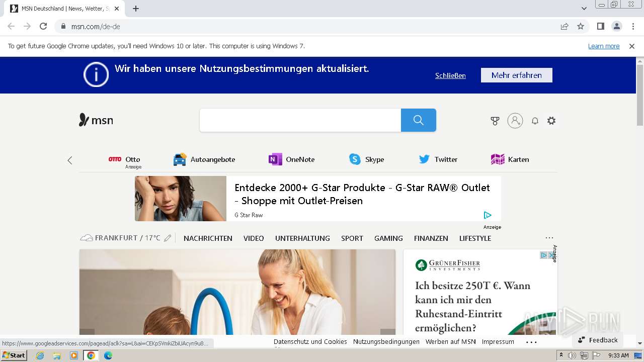Click the Feedback button

click(598, 340)
